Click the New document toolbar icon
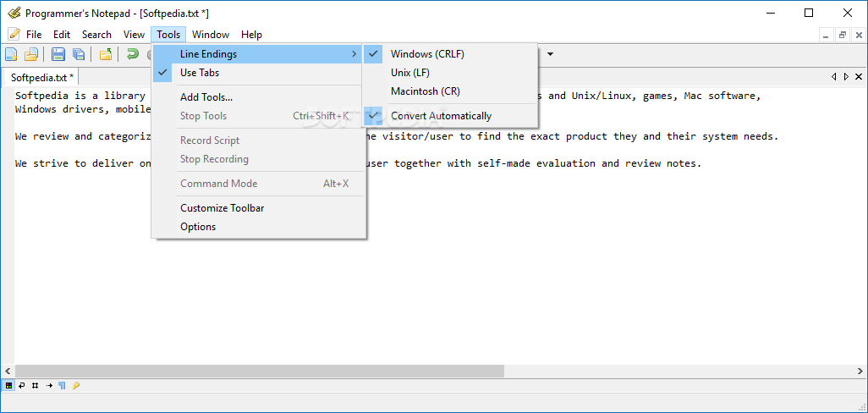The image size is (868, 413). 11,54
